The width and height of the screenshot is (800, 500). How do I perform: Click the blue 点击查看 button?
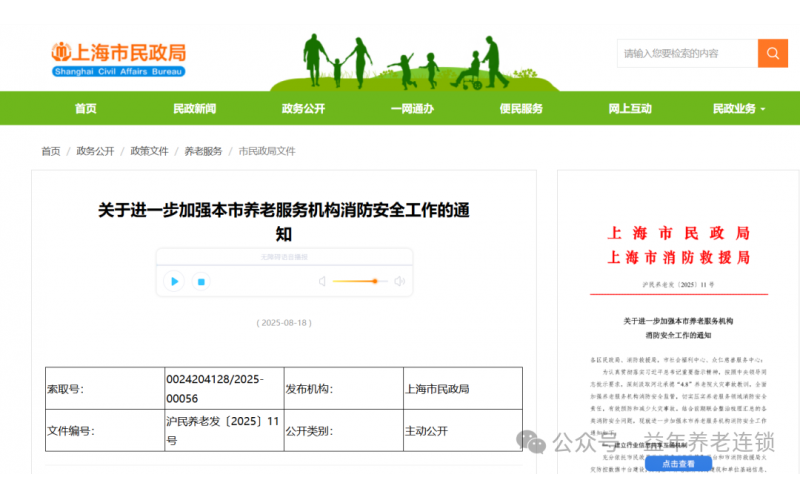pyautogui.click(x=678, y=464)
